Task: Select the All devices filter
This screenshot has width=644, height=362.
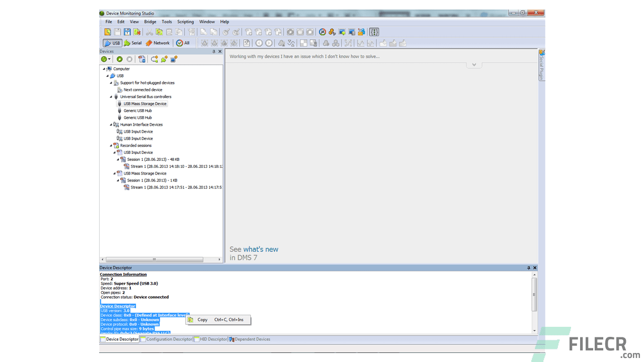Action: [183, 43]
